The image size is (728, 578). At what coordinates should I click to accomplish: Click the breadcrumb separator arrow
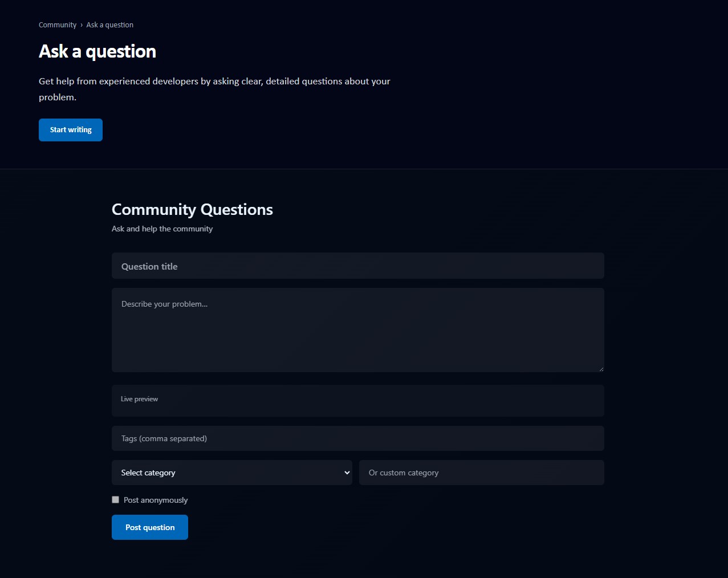coord(81,25)
